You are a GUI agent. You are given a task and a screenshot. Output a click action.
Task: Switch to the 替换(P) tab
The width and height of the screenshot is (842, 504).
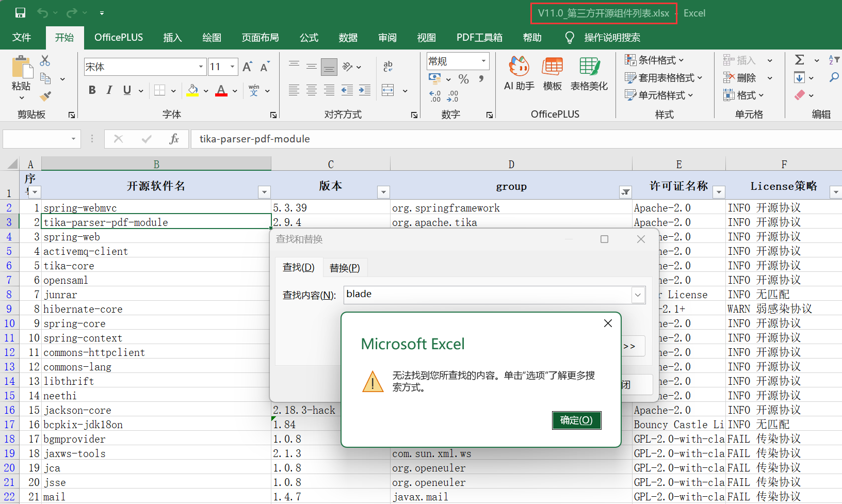(345, 268)
